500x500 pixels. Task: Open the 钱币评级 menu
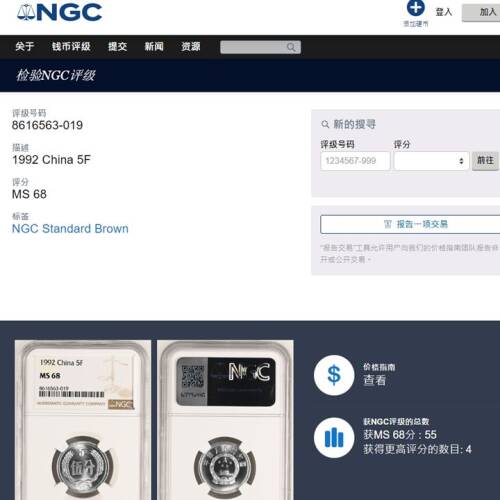pos(71,46)
